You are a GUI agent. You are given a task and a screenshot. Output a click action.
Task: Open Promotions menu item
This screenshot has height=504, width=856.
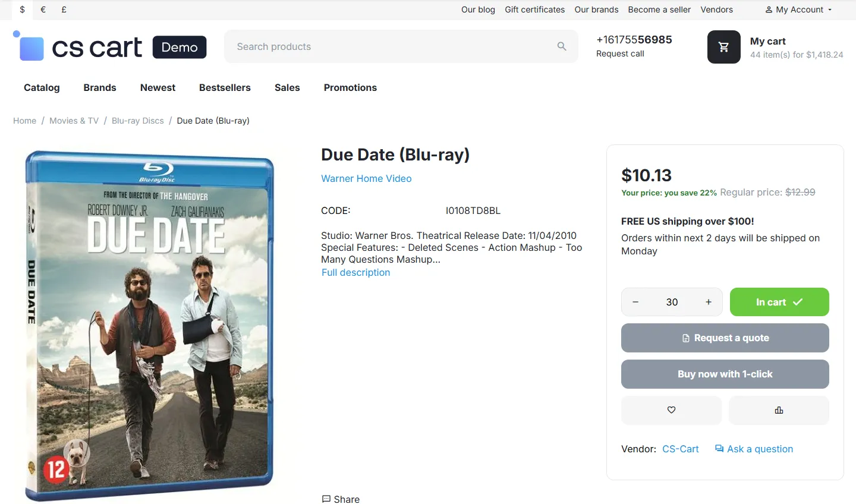click(350, 87)
